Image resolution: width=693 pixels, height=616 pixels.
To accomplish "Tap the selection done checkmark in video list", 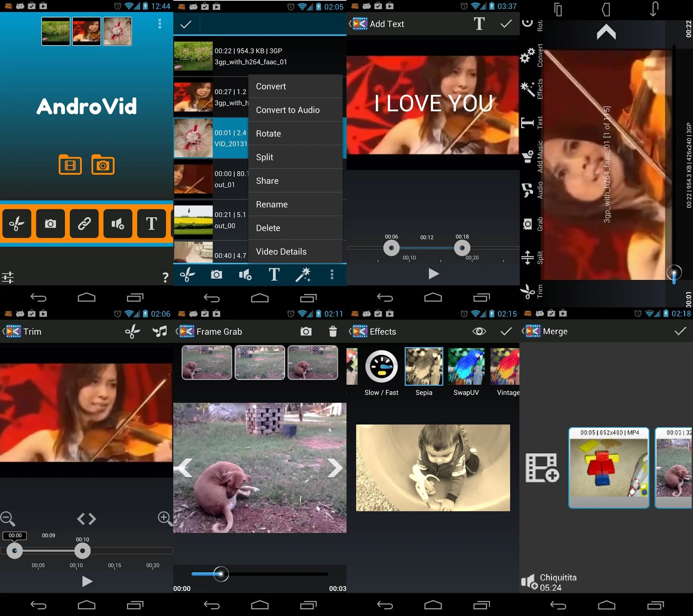I will [x=186, y=24].
